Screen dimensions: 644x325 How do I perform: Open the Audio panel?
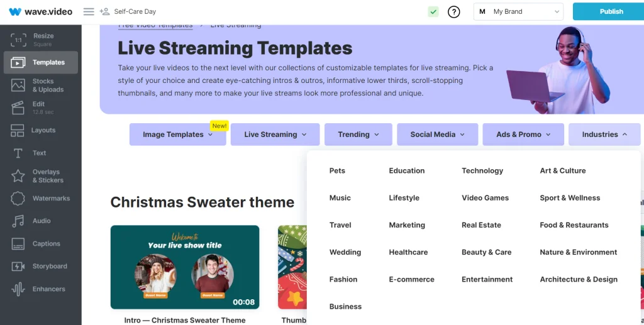(41, 221)
